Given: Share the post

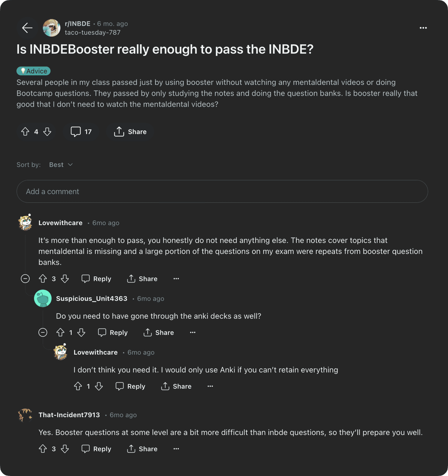Looking at the screenshot, I should point(130,131).
